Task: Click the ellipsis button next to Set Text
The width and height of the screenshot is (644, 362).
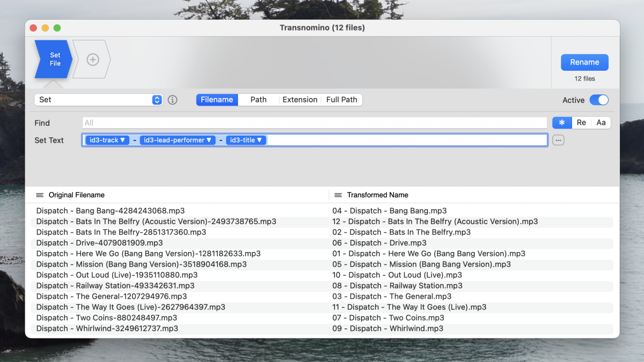Action: coord(558,141)
